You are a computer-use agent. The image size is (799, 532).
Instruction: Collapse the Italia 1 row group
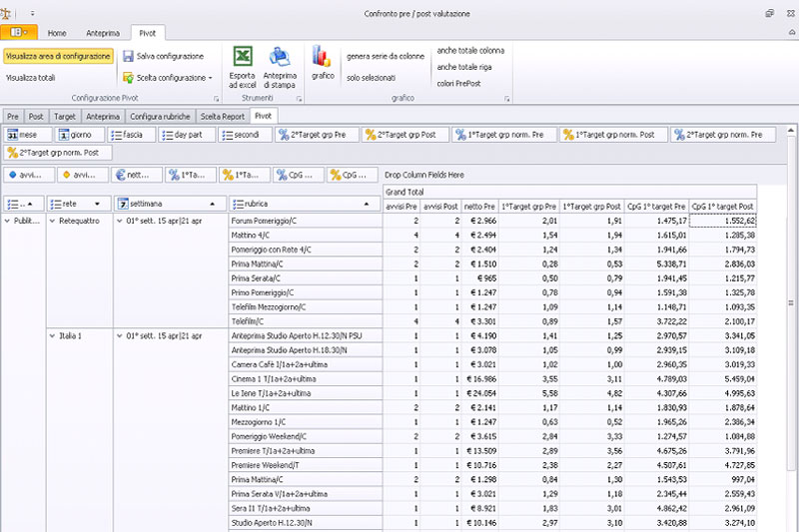(52, 336)
